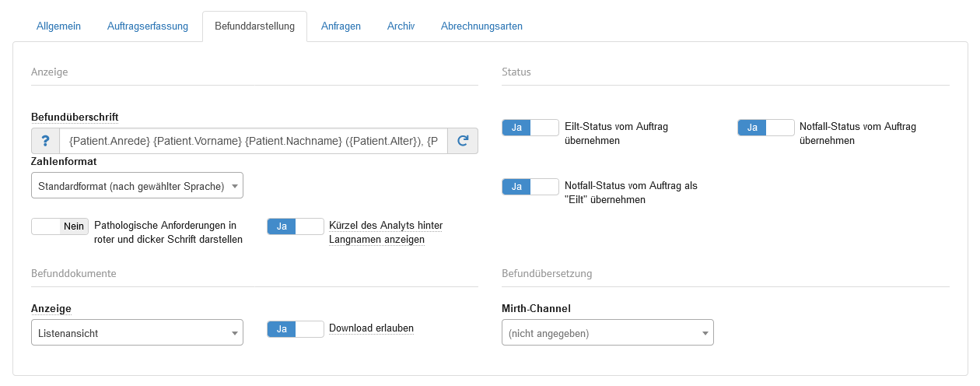Expand the Anzeige Listenansicht dropdown
The width and height of the screenshot is (980, 386).
point(137,333)
